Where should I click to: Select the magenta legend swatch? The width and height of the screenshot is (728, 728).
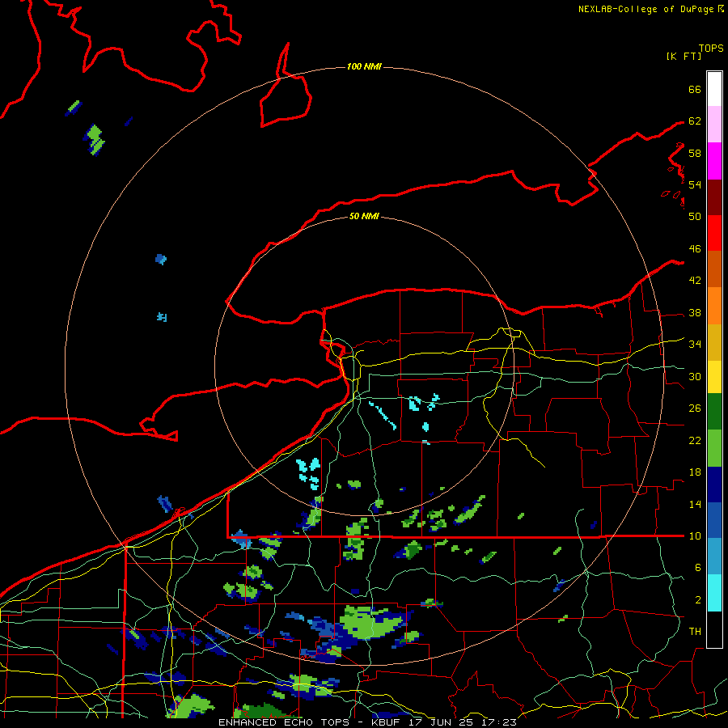click(714, 161)
